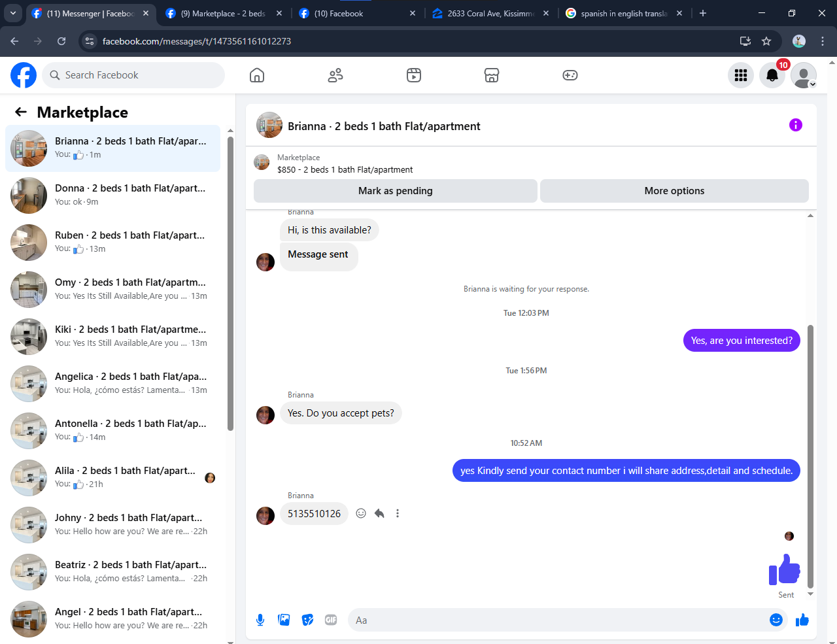Click Mark as pending button

(396, 191)
